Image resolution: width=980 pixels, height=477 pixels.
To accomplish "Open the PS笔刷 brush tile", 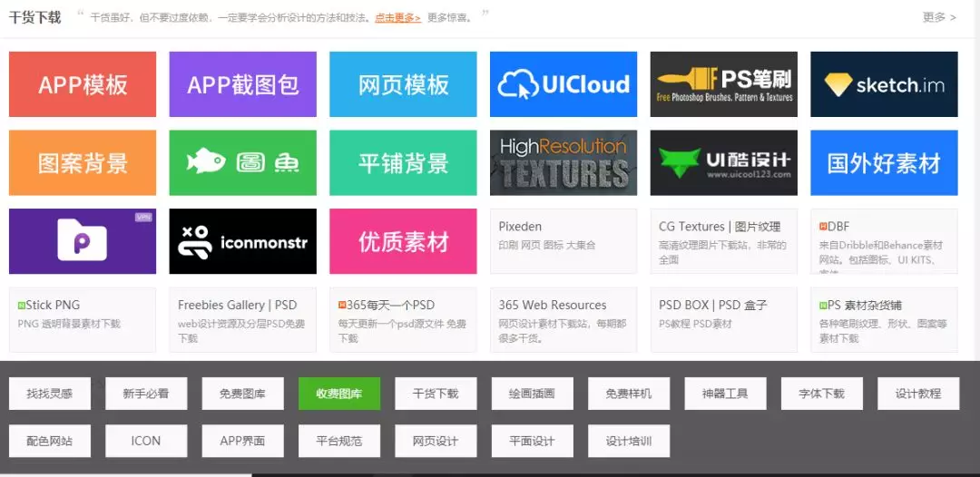I will click(724, 84).
